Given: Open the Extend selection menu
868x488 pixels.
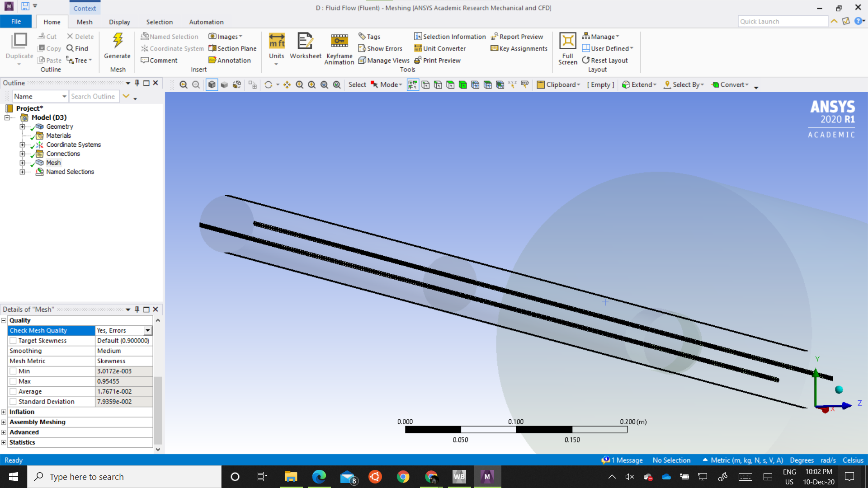Looking at the screenshot, I should click(x=639, y=84).
